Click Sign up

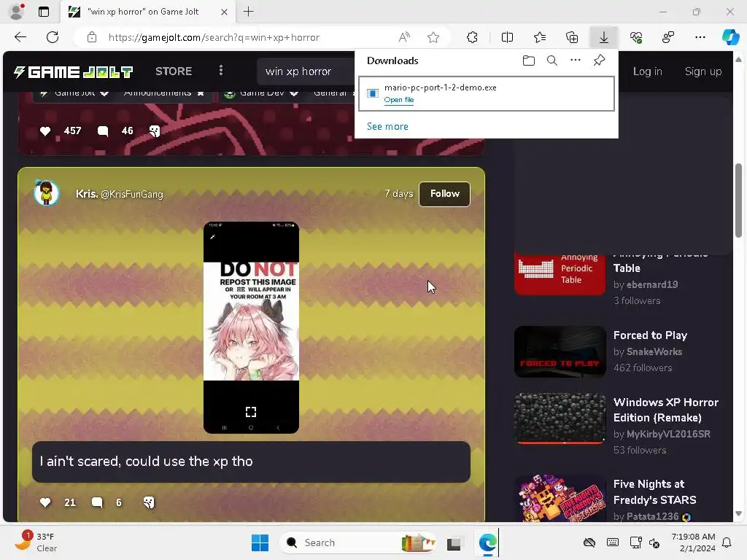[x=703, y=71]
